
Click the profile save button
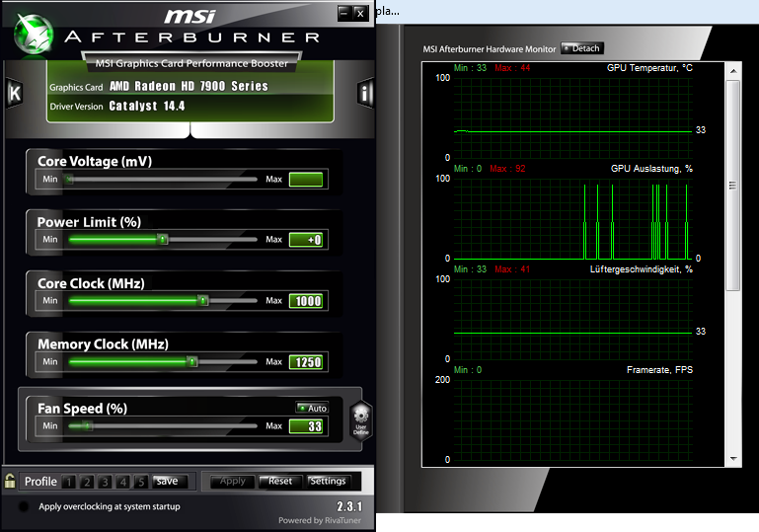coord(170,482)
